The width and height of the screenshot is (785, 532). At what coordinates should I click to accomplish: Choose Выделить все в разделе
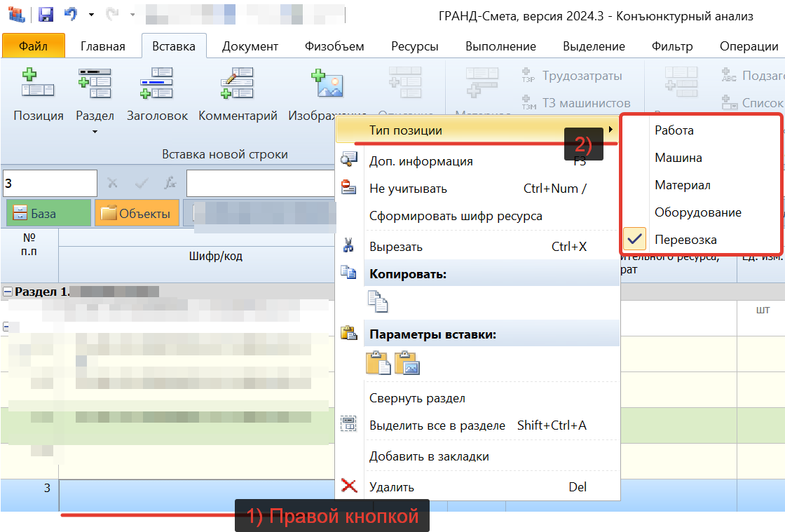[x=477, y=425]
